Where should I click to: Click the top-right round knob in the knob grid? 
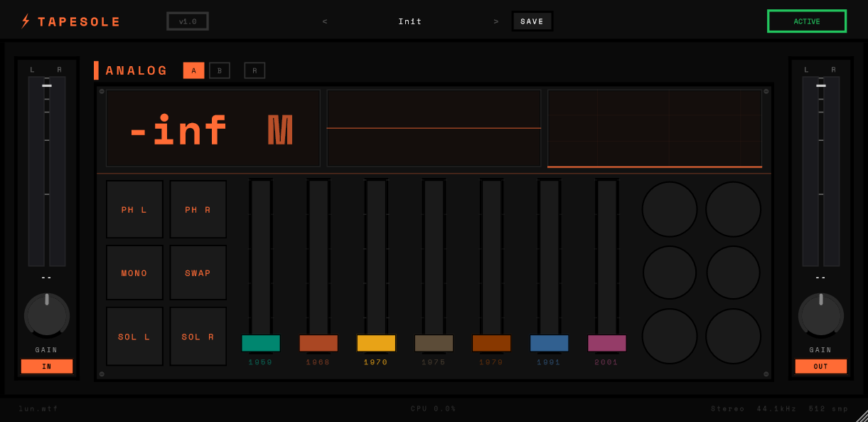pyautogui.click(x=734, y=209)
